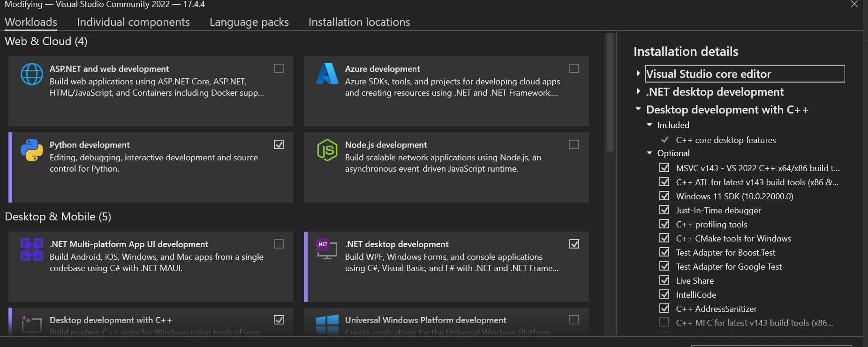Check C++ MFC for latest v143 build tools
The height and width of the screenshot is (347, 868).
[x=664, y=323]
